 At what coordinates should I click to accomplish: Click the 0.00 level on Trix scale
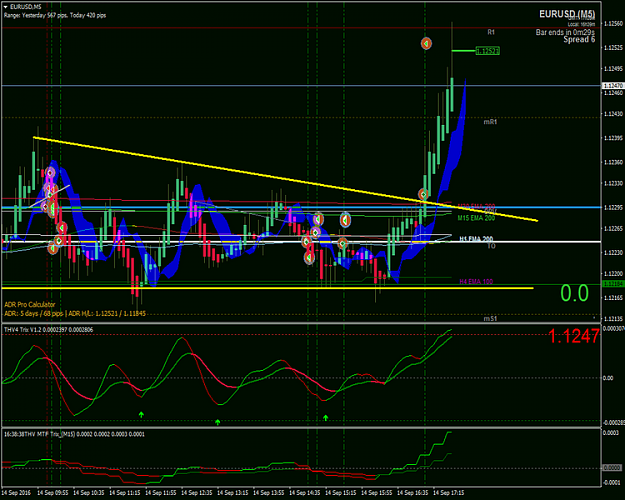click(608, 378)
